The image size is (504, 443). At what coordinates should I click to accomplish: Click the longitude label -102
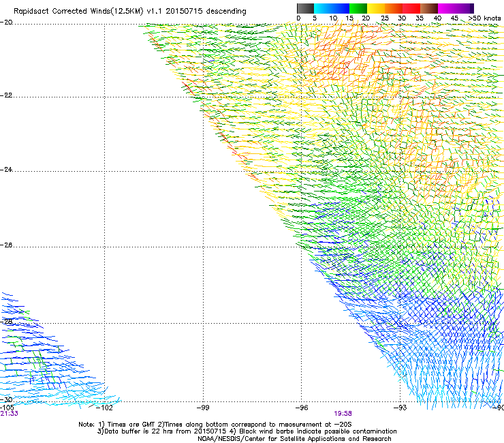(104, 408)
